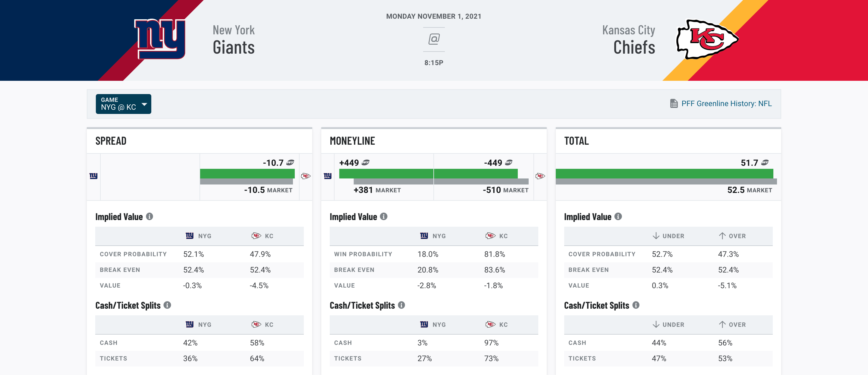This screenshot has width=868, height=375.
Task: Click the 8:15P kickoff time
Action: (434, 63)
